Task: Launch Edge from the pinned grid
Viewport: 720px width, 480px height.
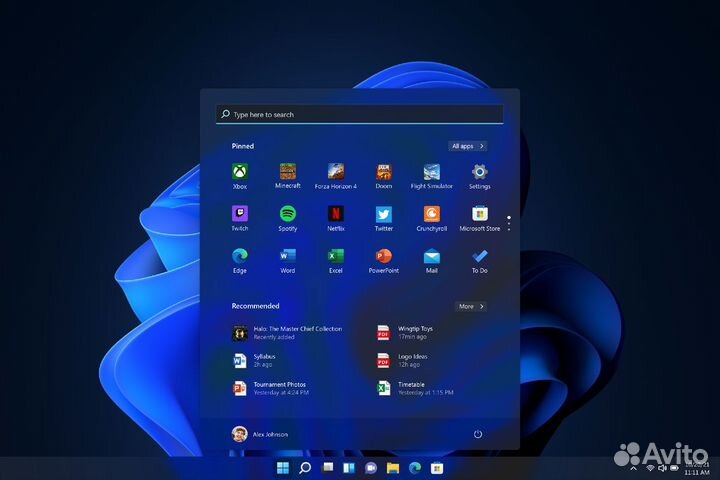Action: pos(240,261)
